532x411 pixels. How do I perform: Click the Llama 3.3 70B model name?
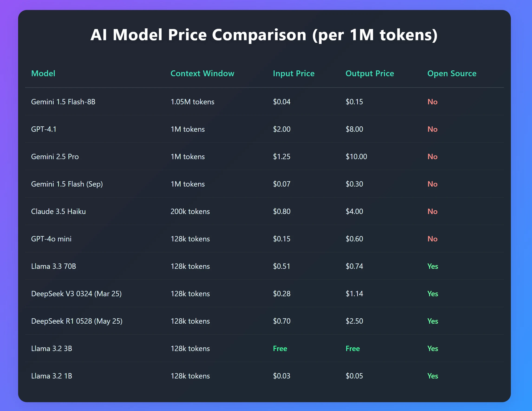tap(53, 266)
